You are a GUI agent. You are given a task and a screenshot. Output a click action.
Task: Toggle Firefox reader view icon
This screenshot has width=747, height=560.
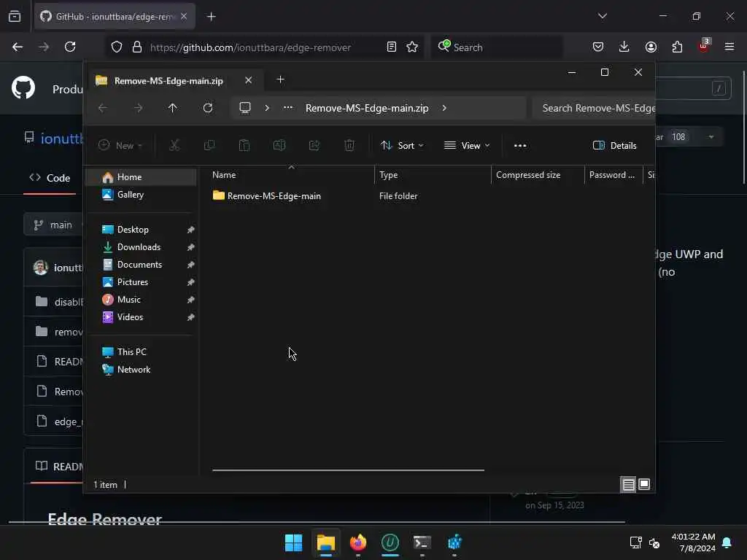tap(391, 47)
